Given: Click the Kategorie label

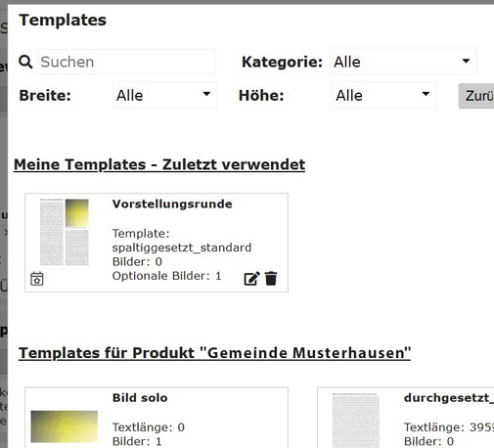Looking at the screenshot, I should (x=282, y=62).
